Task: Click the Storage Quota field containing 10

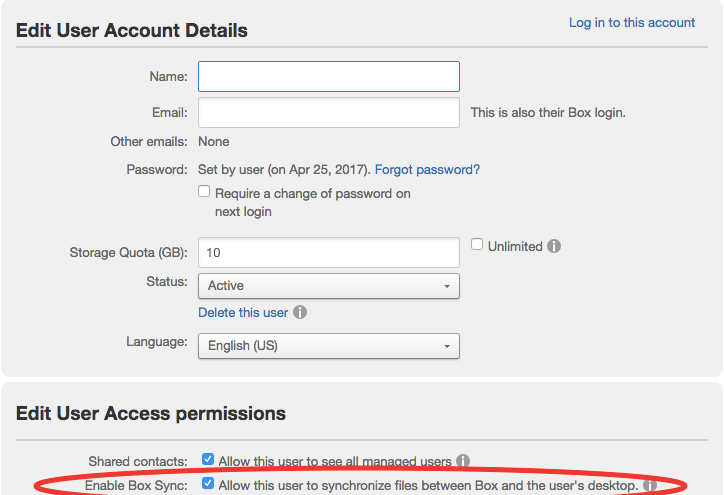Action: click(329, 253)
